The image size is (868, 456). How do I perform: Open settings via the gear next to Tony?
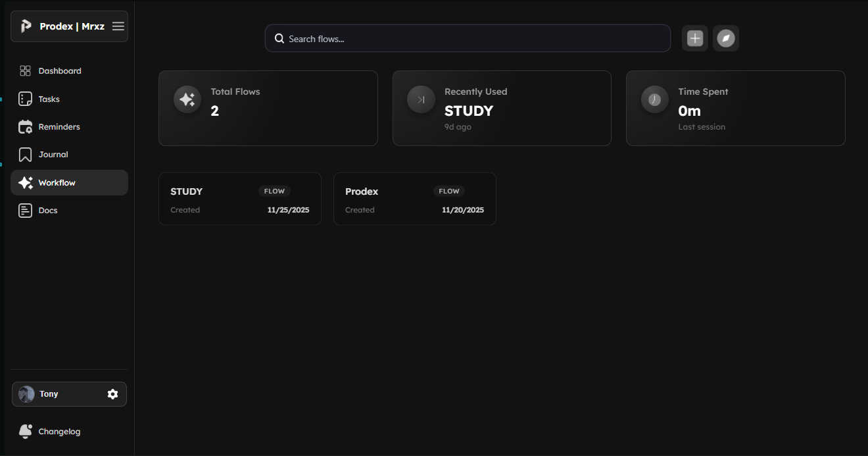point(112,393)
